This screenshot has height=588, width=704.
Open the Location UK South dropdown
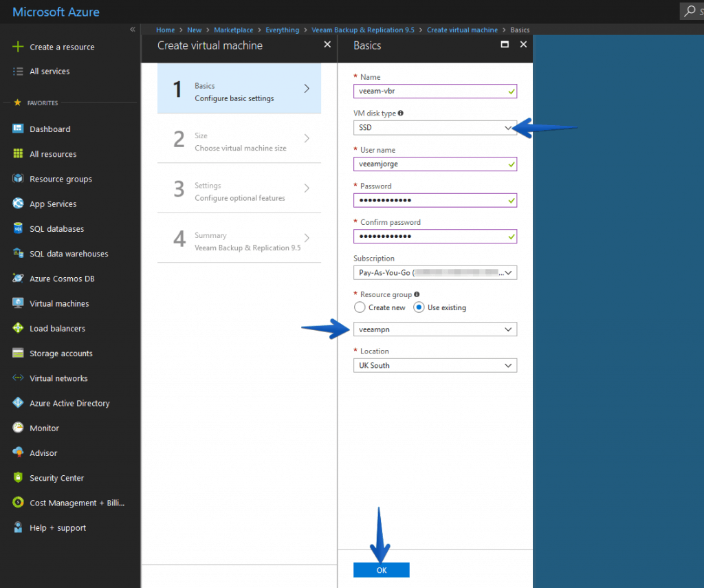435,366
